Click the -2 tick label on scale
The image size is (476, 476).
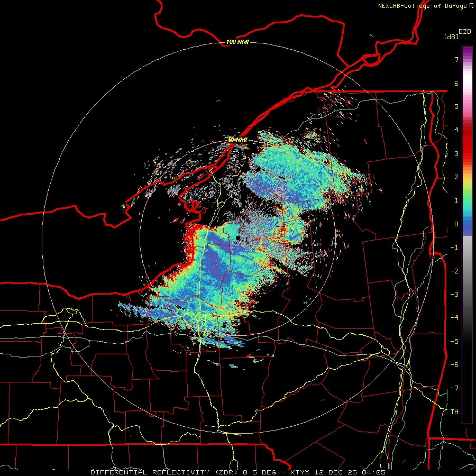(454, 271)
